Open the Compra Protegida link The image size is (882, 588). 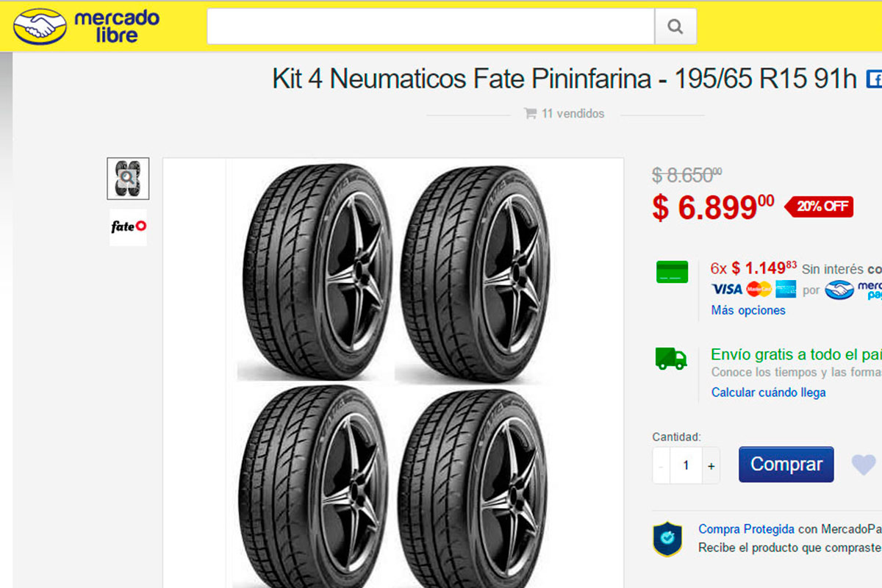746,529
